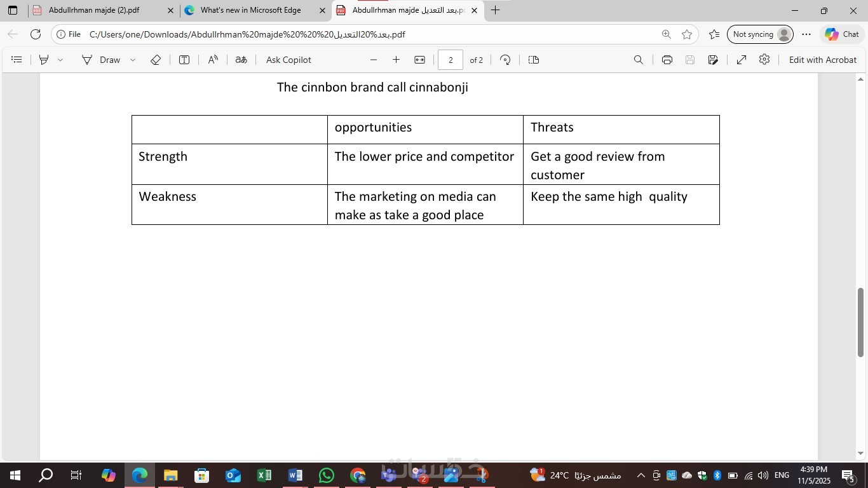This screenshot has height=488, width=868.
Task: Toggle Fit to width view
Action: coord(419,60)
